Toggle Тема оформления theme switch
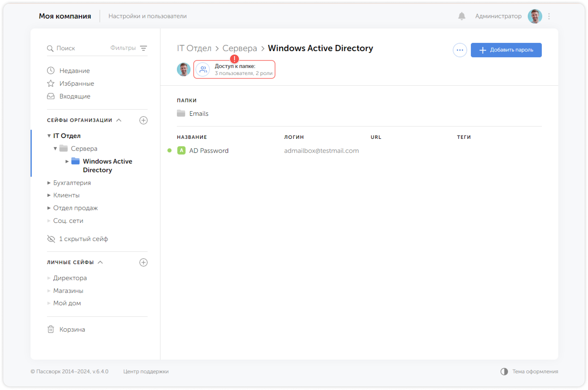This screenshot has height=390, width=588. coord(504,371)
